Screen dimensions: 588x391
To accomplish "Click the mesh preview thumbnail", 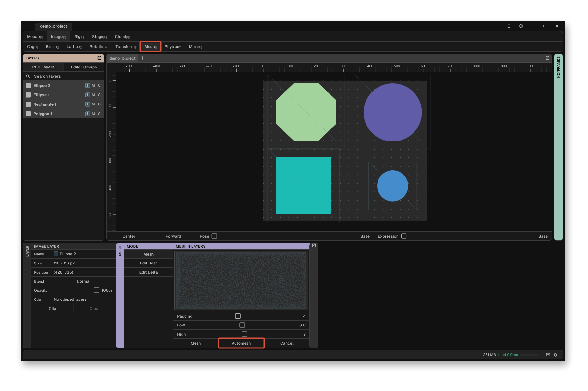I will click(x=241, y=281).
